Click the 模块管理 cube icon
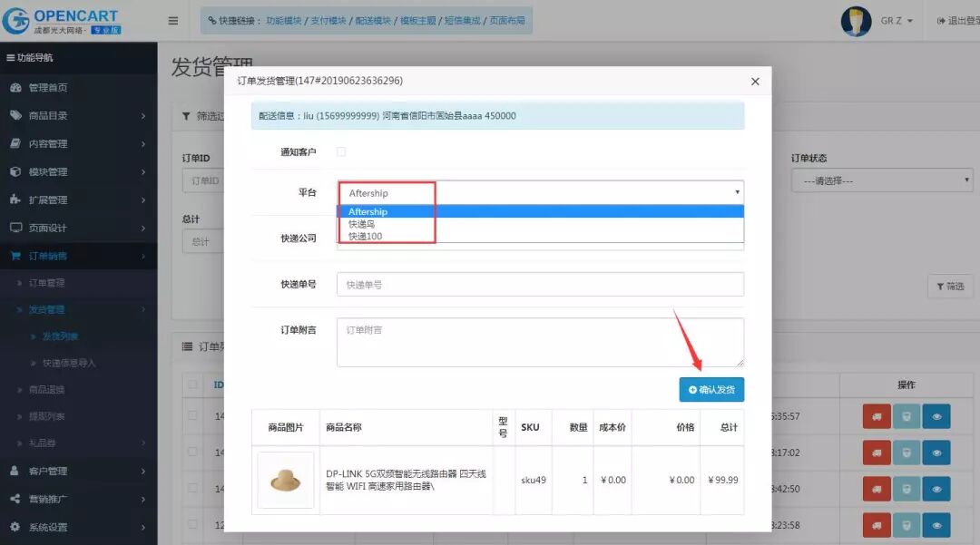Screen dimensions: 980x545 tap(15, 171)
